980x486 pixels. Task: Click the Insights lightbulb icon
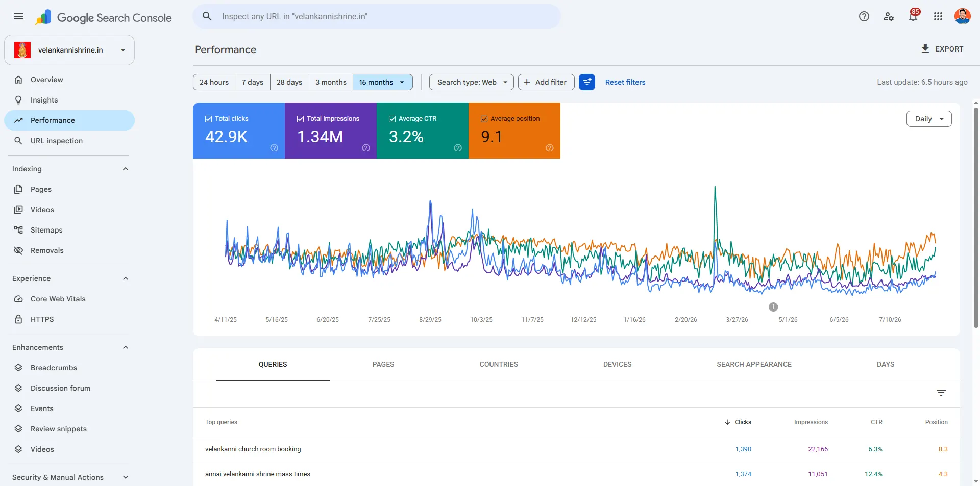coord(18,100)
